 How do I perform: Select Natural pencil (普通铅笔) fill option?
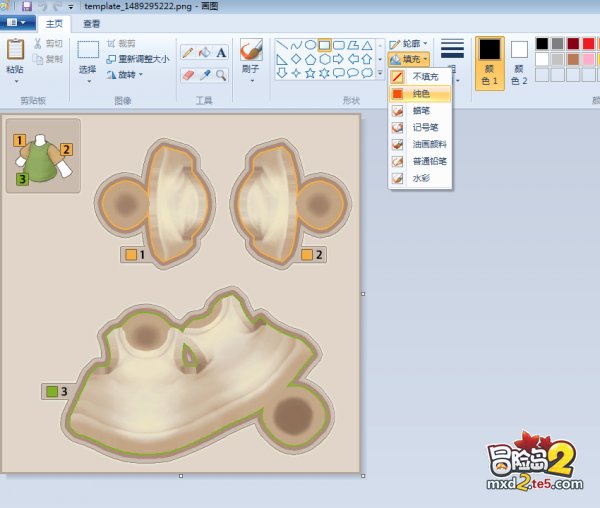point(420,161)
